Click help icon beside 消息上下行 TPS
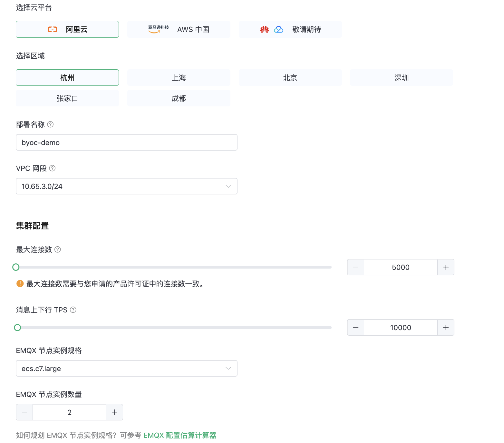 point(73,310)
